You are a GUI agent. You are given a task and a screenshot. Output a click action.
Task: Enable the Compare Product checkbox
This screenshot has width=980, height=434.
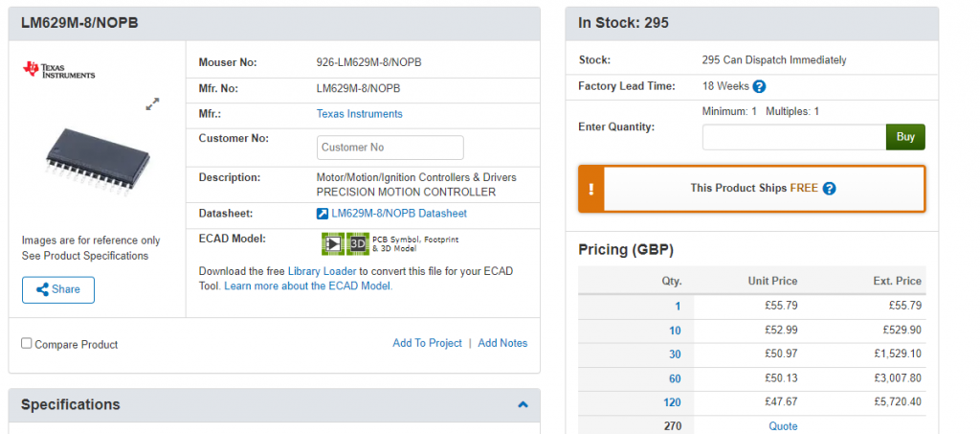27,343
